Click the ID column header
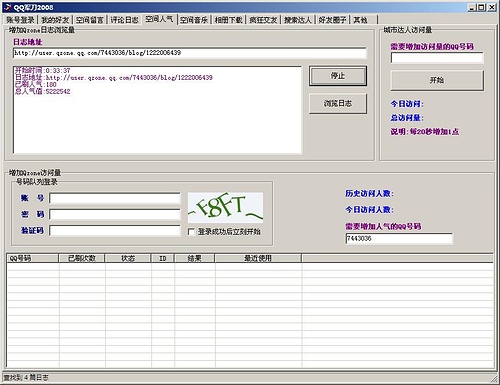The width and height of the screenshot is (500, 385). click(x=163, y=258)
